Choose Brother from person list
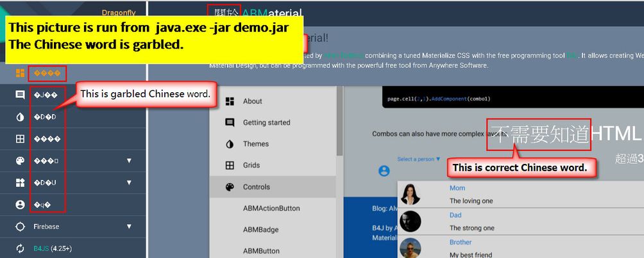This screenshot has height=258, width=644. [x=461, y=242]
